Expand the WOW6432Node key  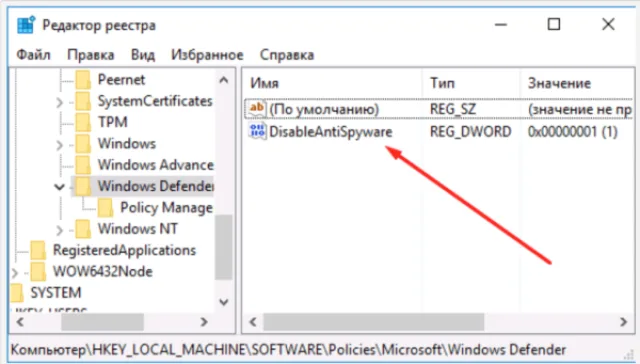pos(15,272)
